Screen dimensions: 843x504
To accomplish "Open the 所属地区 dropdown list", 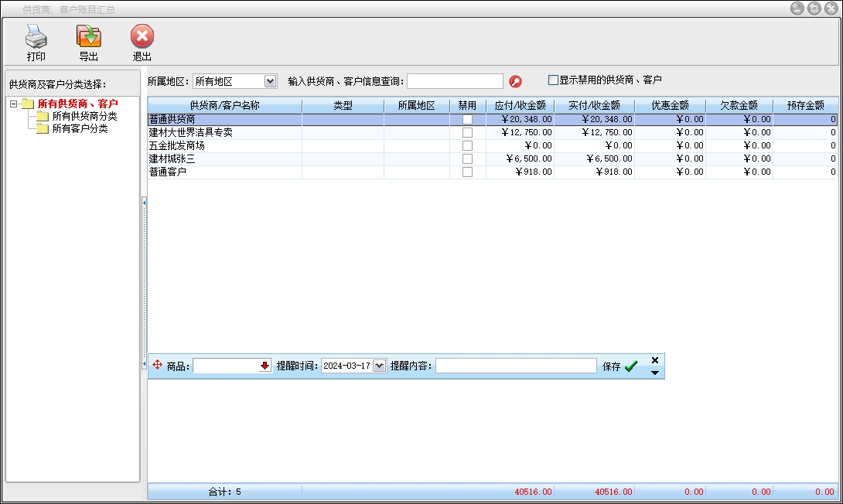I will point(270,81).
